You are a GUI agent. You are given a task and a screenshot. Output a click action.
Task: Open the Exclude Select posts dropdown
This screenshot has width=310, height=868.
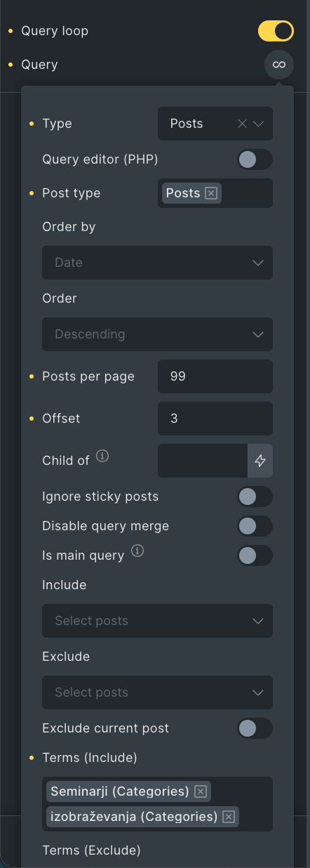point(157,692)
